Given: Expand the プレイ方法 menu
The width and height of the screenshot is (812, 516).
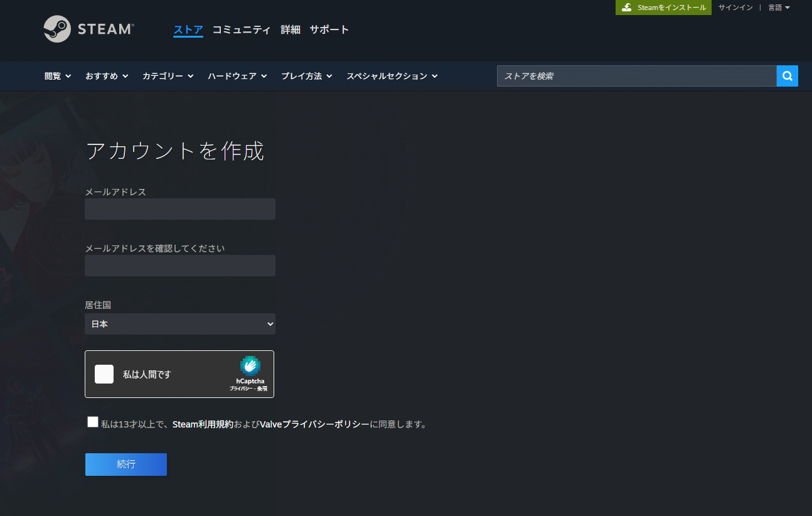Looking at the screenshot, I should pyautogui.click(x=307, y=76).
